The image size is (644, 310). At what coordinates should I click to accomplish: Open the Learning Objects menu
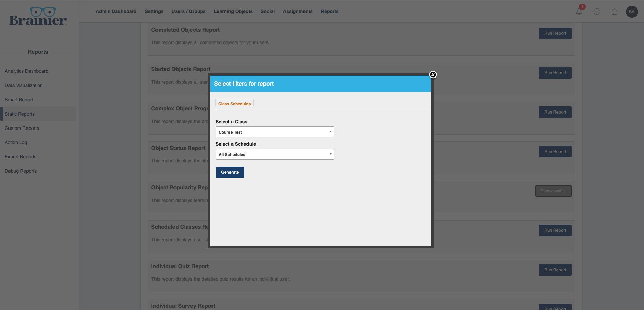[x=233, y=11]
